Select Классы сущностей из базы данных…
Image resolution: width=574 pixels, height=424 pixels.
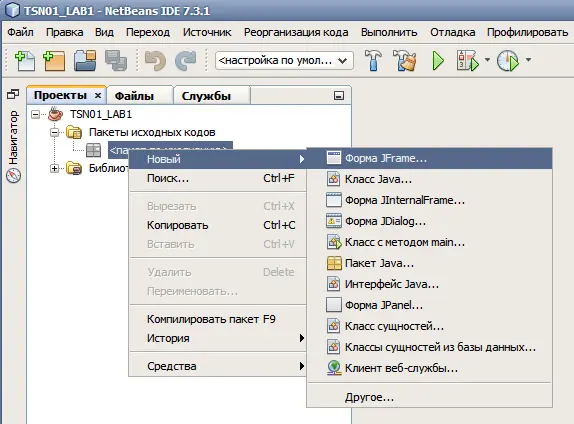[x=429, y=347]
